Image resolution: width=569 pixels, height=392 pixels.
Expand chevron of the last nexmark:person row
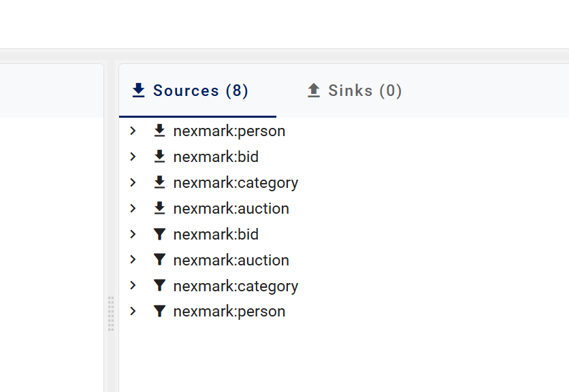click(133, 312)
